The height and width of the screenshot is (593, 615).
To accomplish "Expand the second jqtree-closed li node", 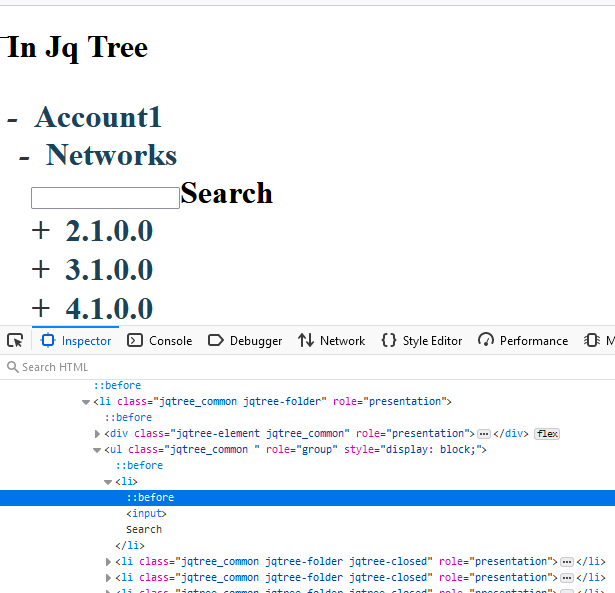I will (x=108, y=578).
